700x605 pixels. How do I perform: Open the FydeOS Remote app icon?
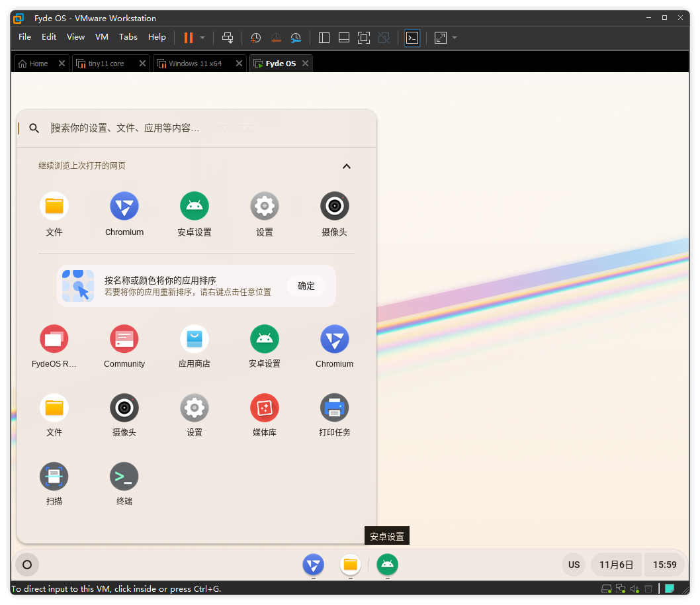54,340
